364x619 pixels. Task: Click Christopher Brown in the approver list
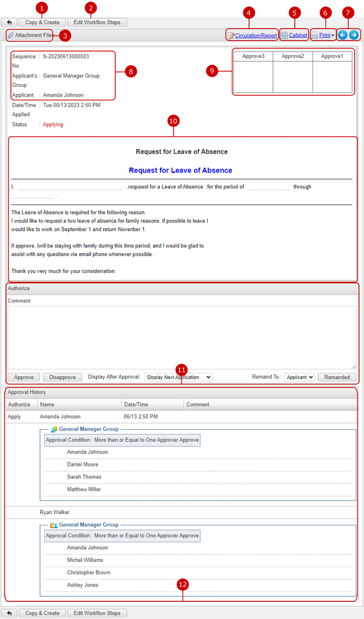point(89,572)
